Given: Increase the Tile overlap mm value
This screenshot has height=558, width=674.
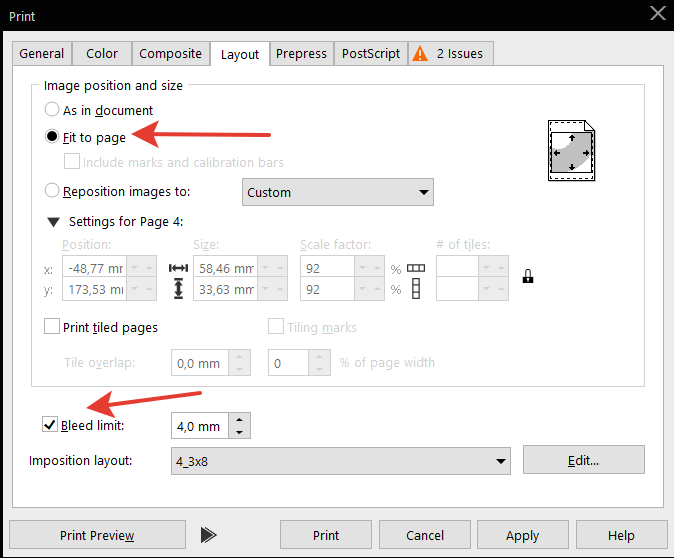Looking at the screenshot, I should tap(239, 356).
